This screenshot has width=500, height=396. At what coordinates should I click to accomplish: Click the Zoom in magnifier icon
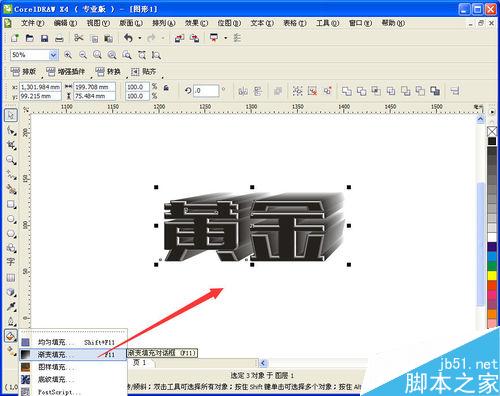pos(68,55)
